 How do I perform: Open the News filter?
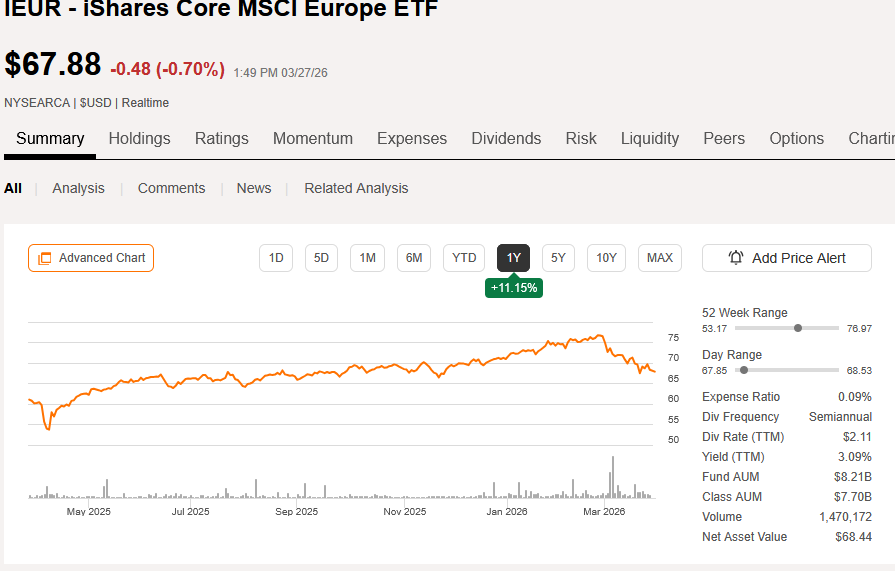[254, 188]
